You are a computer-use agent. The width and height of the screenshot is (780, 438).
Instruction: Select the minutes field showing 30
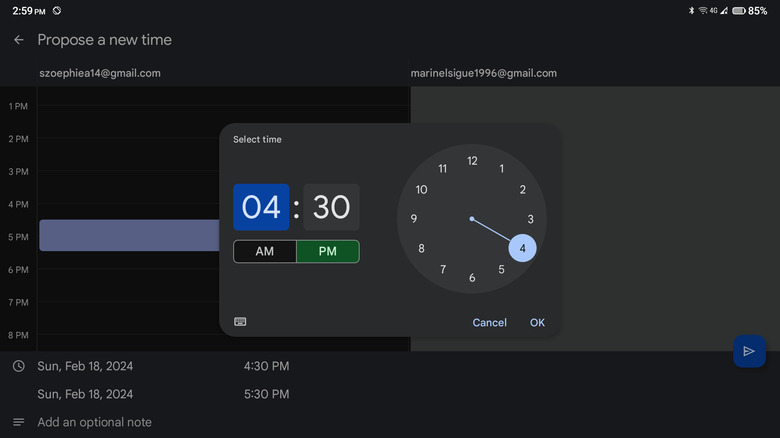pos(331,207)
